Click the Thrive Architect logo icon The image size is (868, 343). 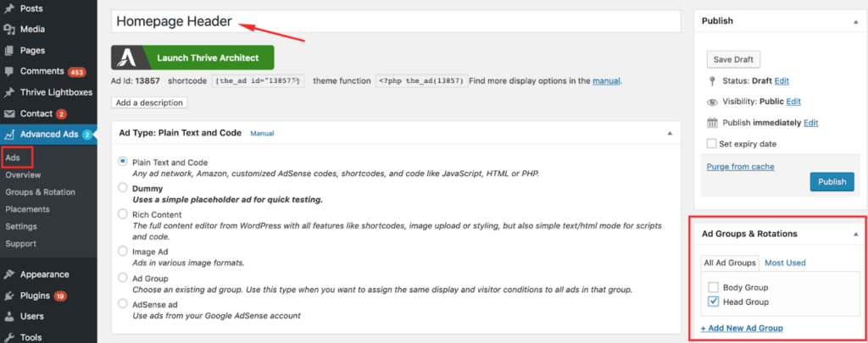(128, 58)
